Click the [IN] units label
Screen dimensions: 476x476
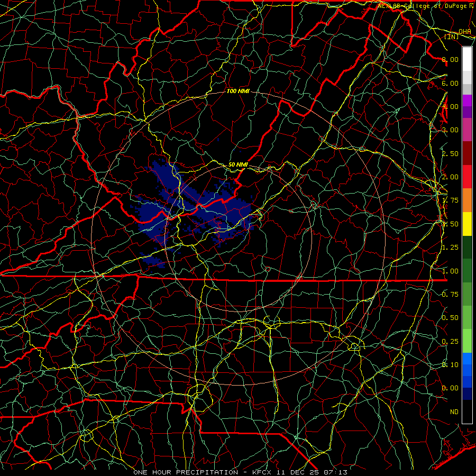click(452, 37)
